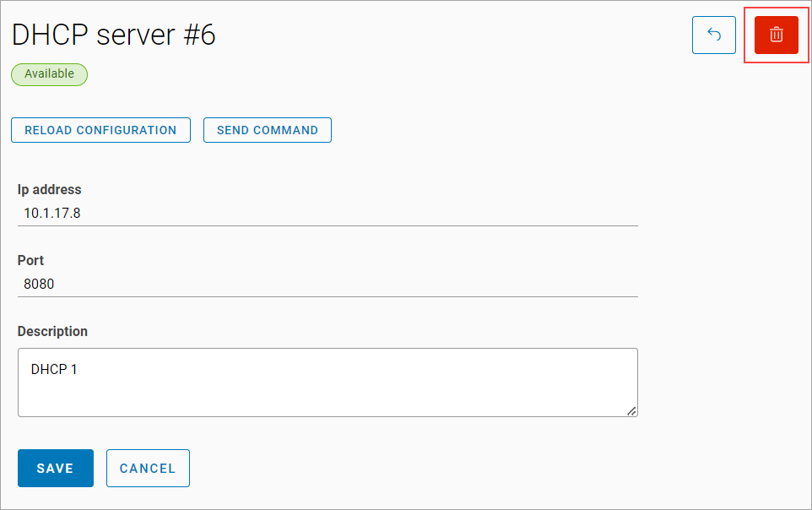Save the DHCP server settings
The width and height of the screenshot is (812, 510).
[x=56, y=469]
